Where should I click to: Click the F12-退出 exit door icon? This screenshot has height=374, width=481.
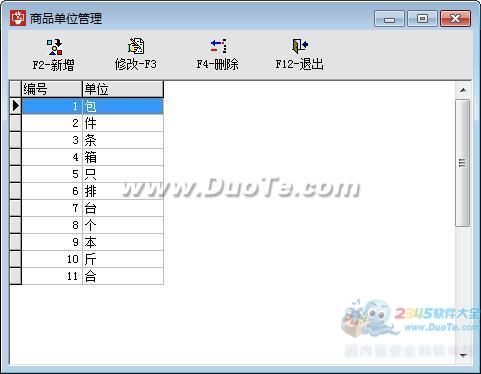(300, 46)
